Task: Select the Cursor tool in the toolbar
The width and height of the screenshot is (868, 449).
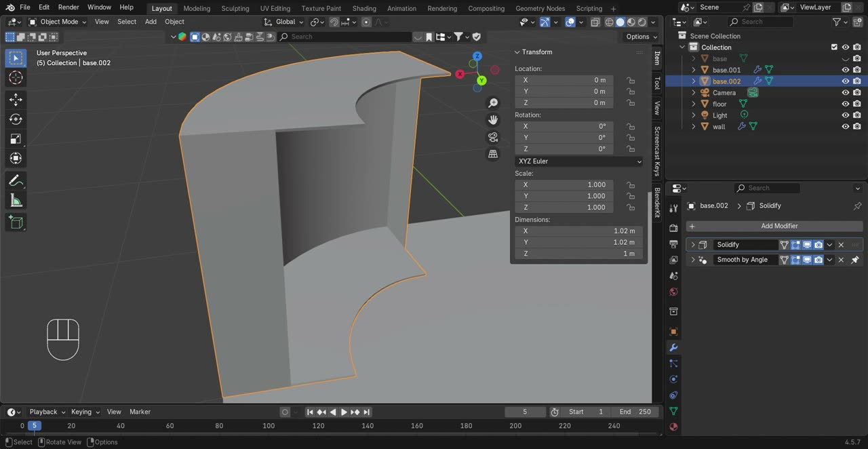Action: 16,78
